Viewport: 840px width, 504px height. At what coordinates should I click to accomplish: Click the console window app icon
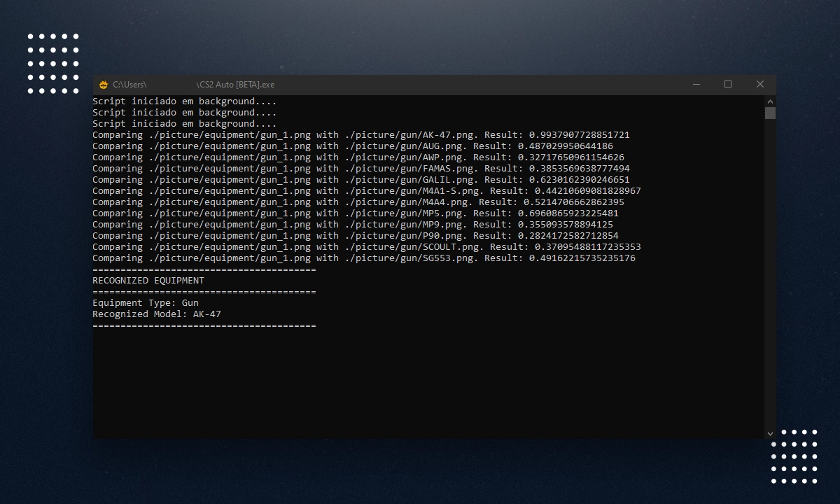point(104,85)
